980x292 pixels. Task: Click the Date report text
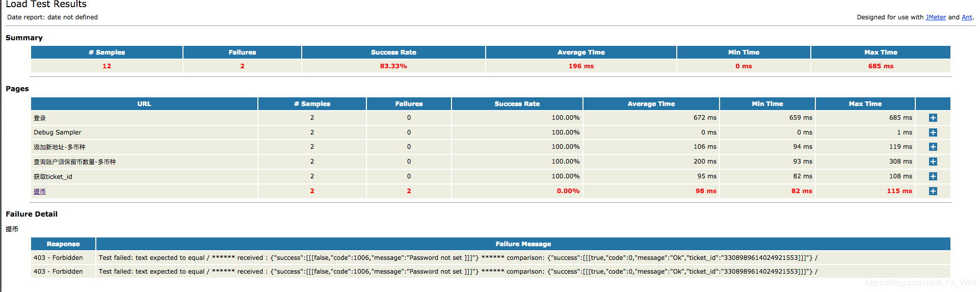click(x=52, y=17)
